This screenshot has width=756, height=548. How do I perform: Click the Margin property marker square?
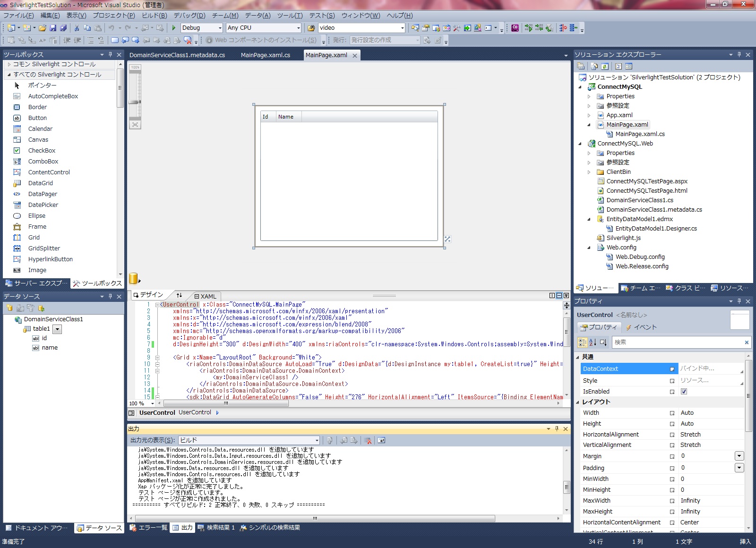(672, 456)
